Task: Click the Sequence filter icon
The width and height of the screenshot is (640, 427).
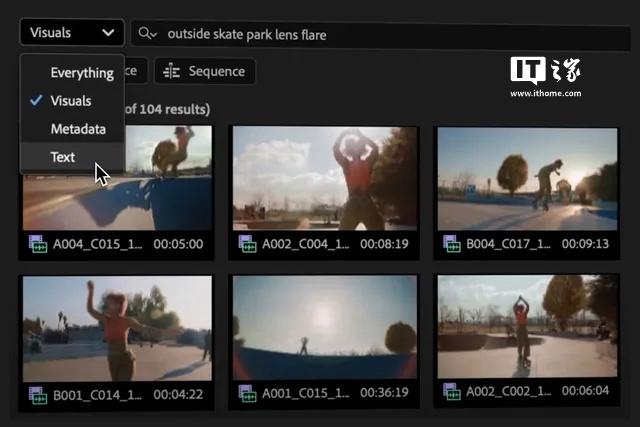Action: (171, 72)
